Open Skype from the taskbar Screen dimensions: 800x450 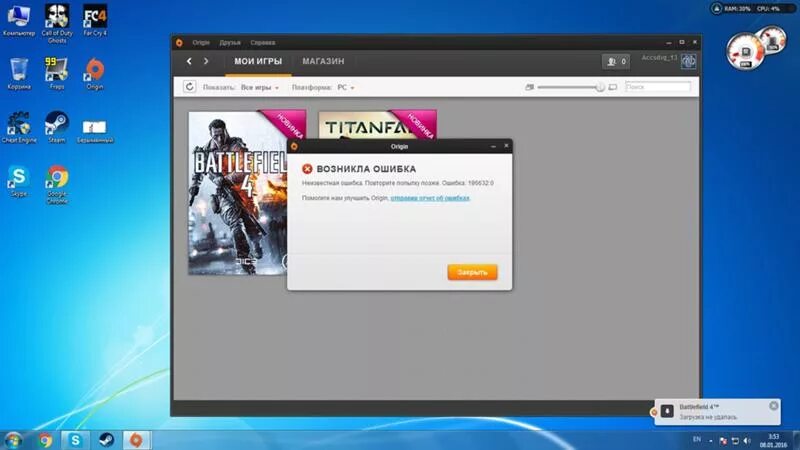(75, 440)
